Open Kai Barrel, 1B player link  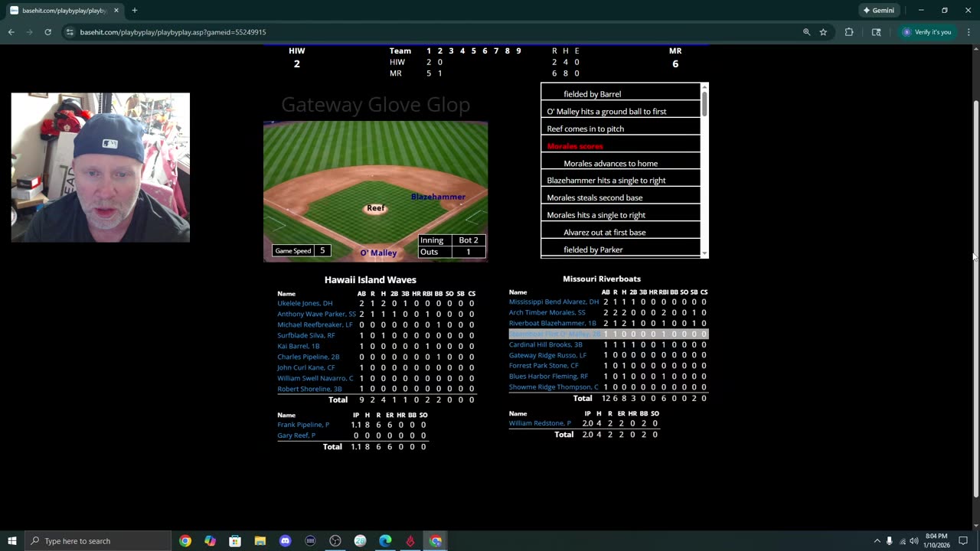click(x=299, y=346)
